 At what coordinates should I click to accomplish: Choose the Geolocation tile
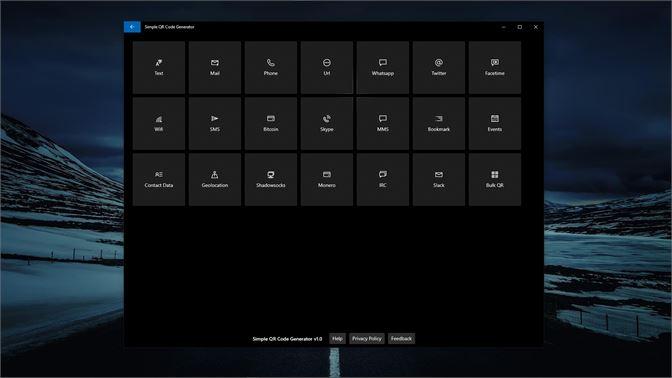215,180
